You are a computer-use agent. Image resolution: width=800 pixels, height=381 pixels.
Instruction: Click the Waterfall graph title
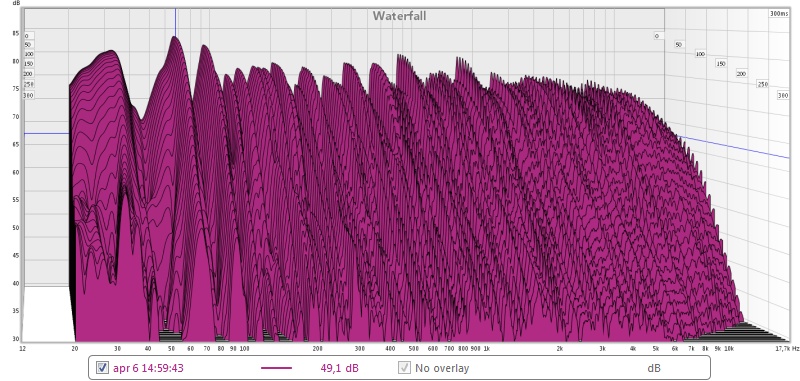[399, 16]
